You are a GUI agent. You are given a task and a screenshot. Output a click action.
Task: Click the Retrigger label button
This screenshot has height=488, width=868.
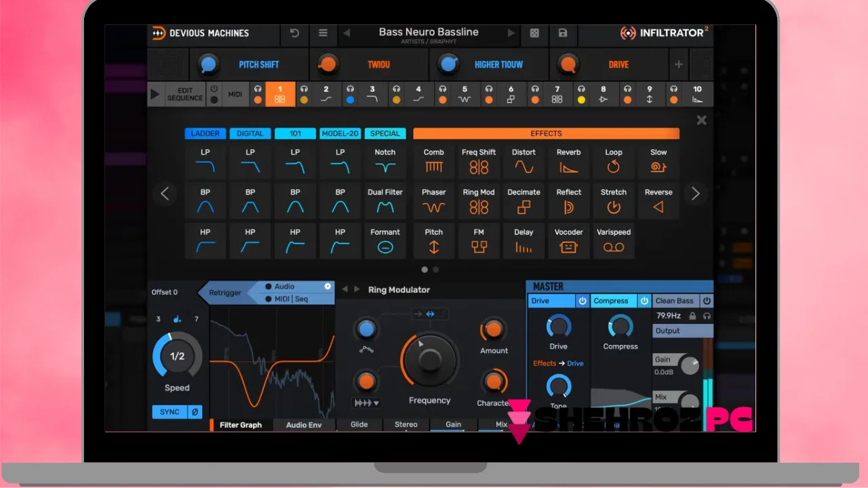coord(224,293)
